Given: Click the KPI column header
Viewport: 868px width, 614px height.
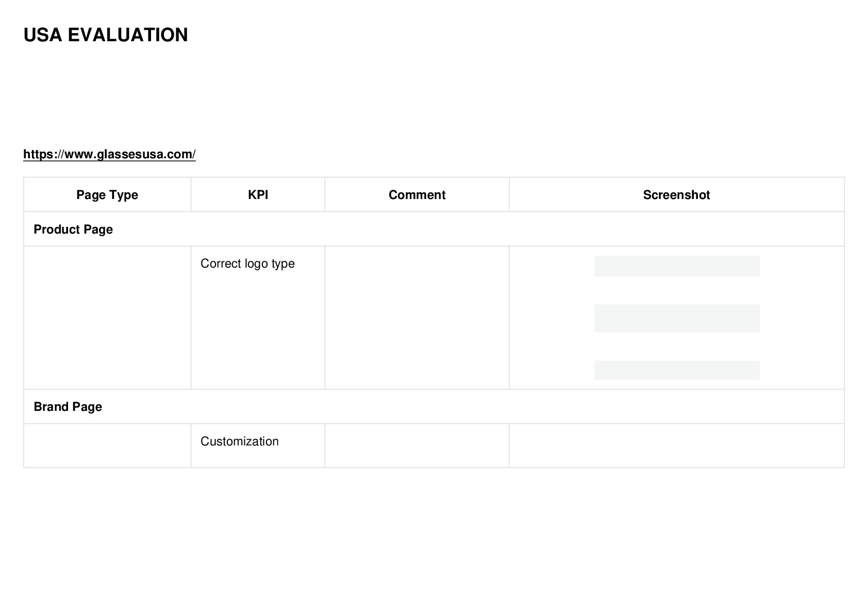Looking at the screenshot, I should (258, 195).
